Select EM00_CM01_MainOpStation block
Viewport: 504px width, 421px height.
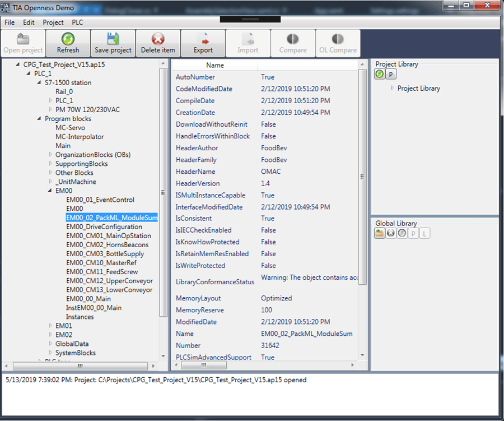pyautogui.click(x=109, y=235)
